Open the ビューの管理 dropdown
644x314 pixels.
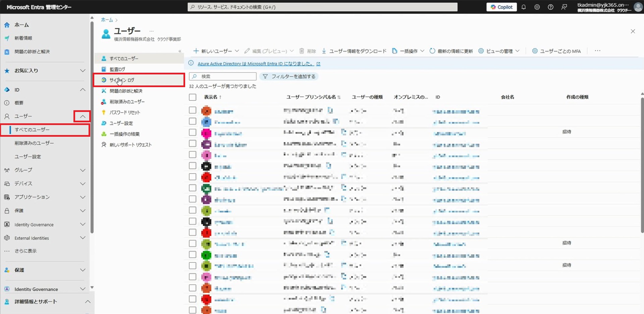pos(499,51)
